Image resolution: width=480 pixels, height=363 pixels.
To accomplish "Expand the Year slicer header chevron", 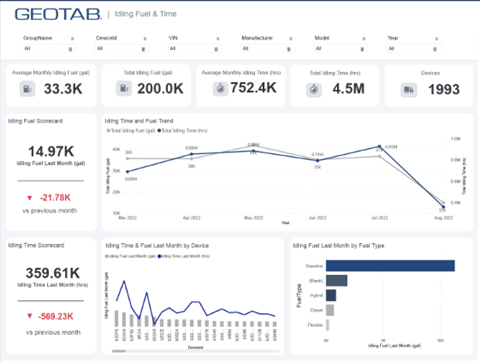I will pyautogui.click(x=437, y=39).
